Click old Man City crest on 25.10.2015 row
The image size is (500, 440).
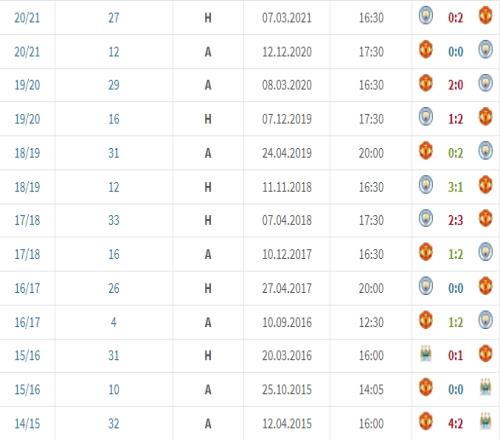point(486,388)
